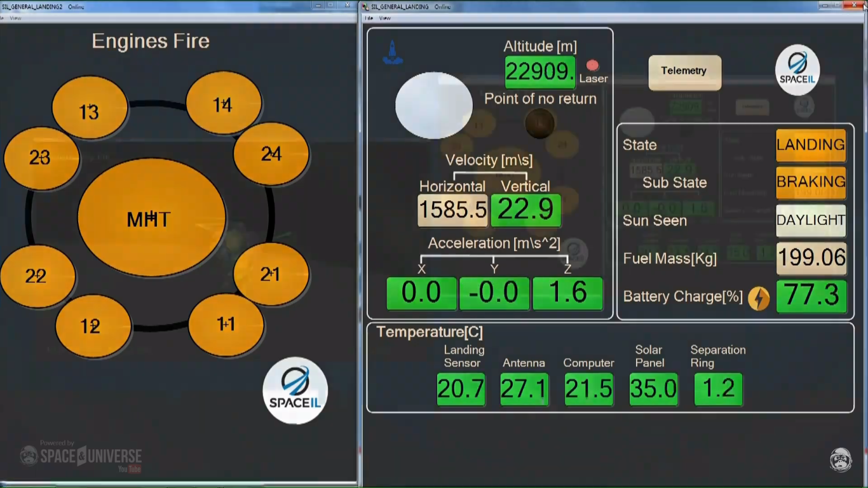
Task: Click the Point of no return indicator light
Action: (x=539, y=123)
